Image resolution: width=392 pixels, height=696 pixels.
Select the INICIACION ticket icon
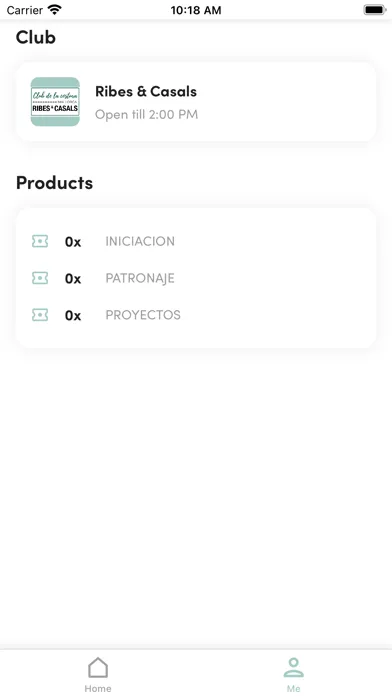click(x=40, y=241)
